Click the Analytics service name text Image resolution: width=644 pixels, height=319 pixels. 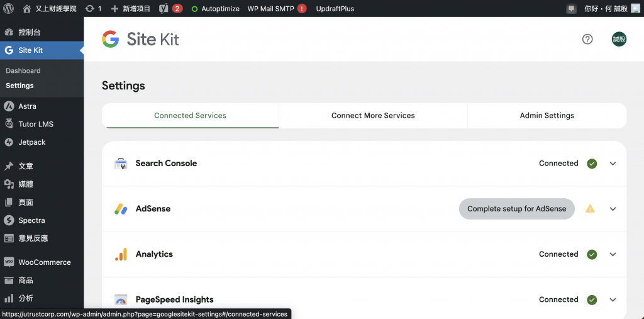155,254
